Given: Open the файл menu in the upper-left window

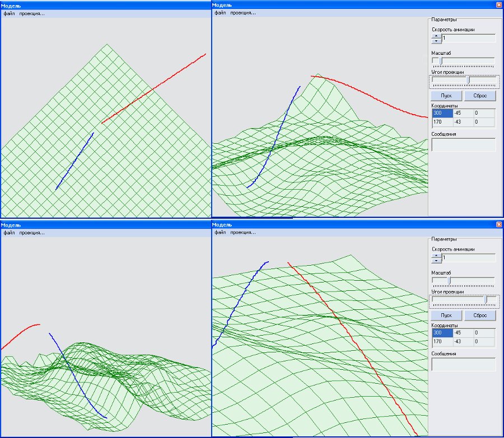Looking at the screenshot, I should [9, 13].
